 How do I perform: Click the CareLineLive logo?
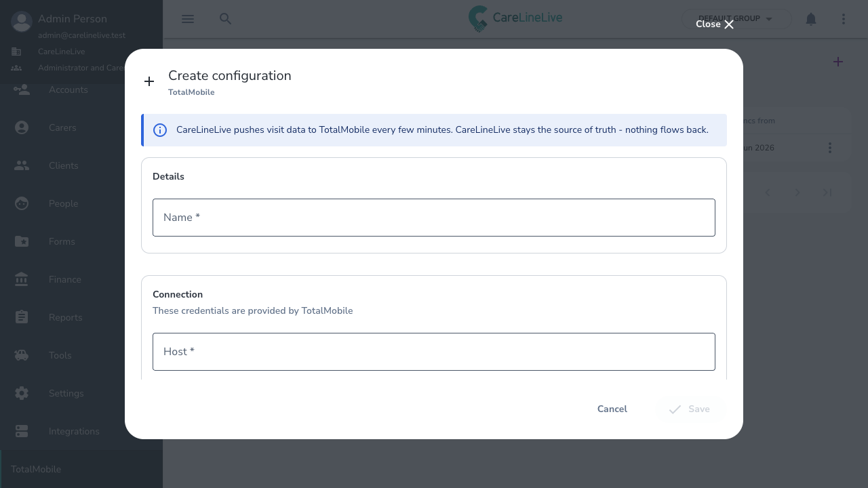coord(515,19)
